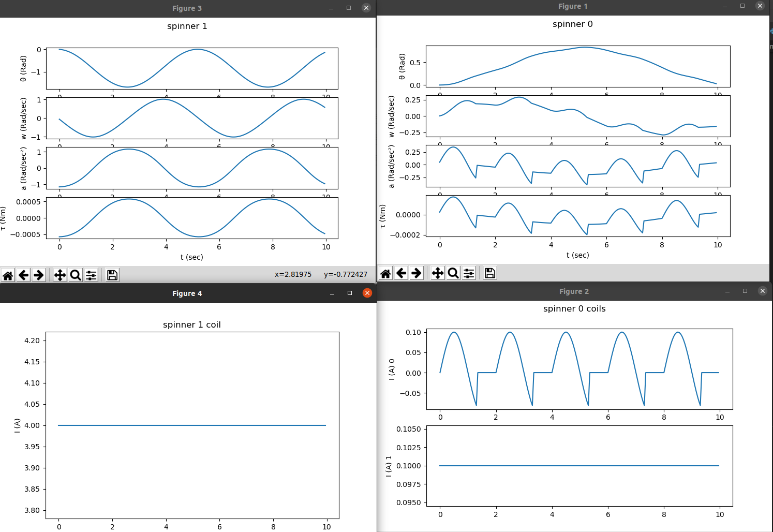773x532 pixels.
Task: Click 'τ (Nm)' axis label in Figure 1
Action: coord(382,216)
